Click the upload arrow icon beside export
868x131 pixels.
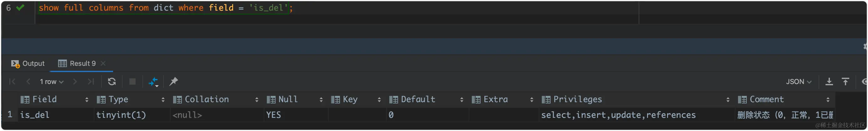(x=845, y=82)
